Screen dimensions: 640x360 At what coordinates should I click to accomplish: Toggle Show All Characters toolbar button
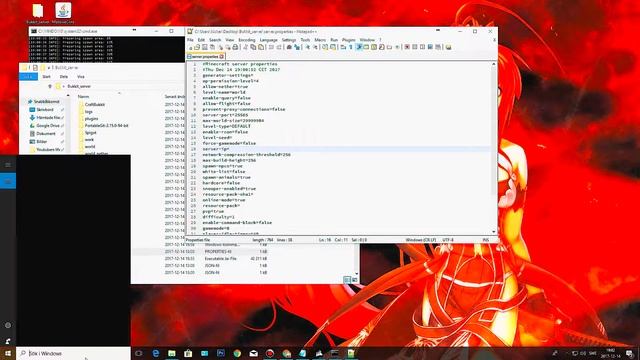(351, 47)
